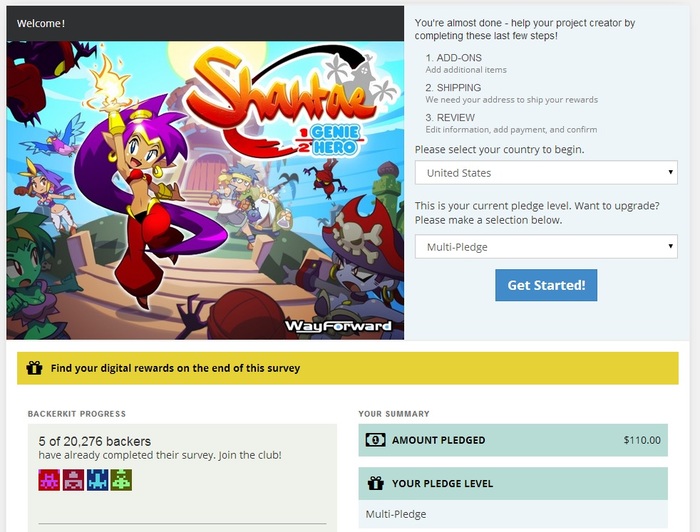Click the Get Started! button

coord(546,285)
